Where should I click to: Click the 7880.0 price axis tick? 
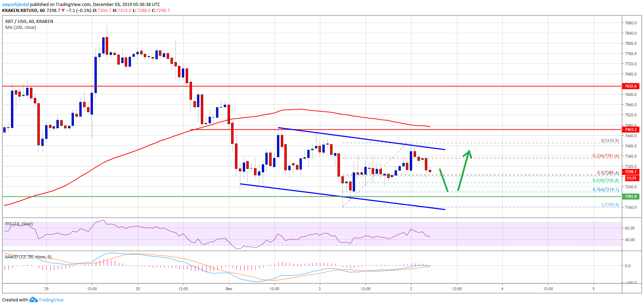pyautogui.click(x=631, y=23)
